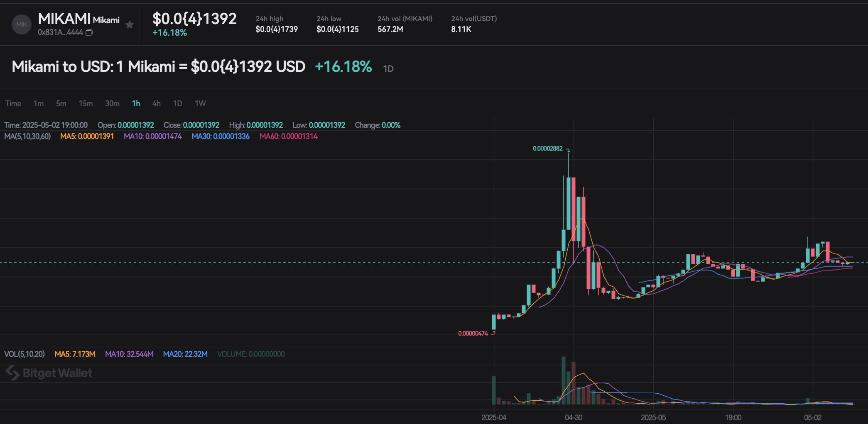Click the 24h vol(USDT) value 8.11K
This screenshot has height=424, width=868.
[x=461, y=29]
